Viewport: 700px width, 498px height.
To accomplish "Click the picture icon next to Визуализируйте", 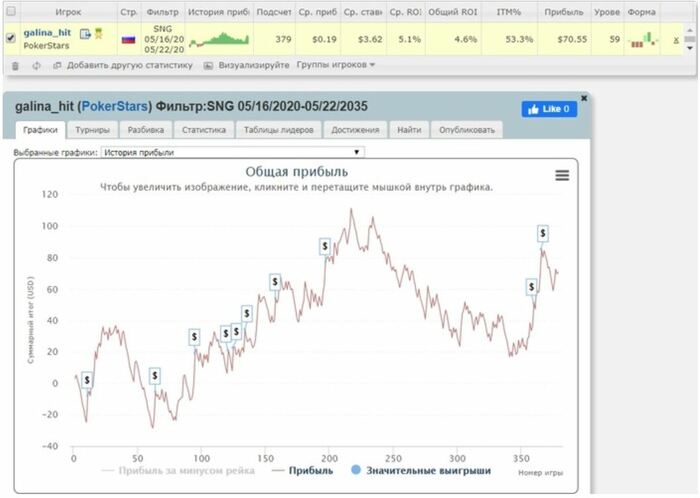I will [x=208, y=66].
